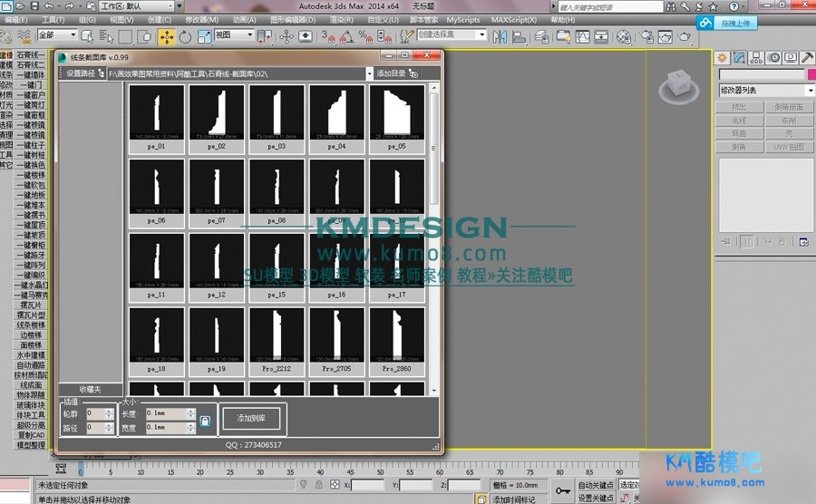Click the pink object color swatch
816x504 pixels.
[810, 74]
